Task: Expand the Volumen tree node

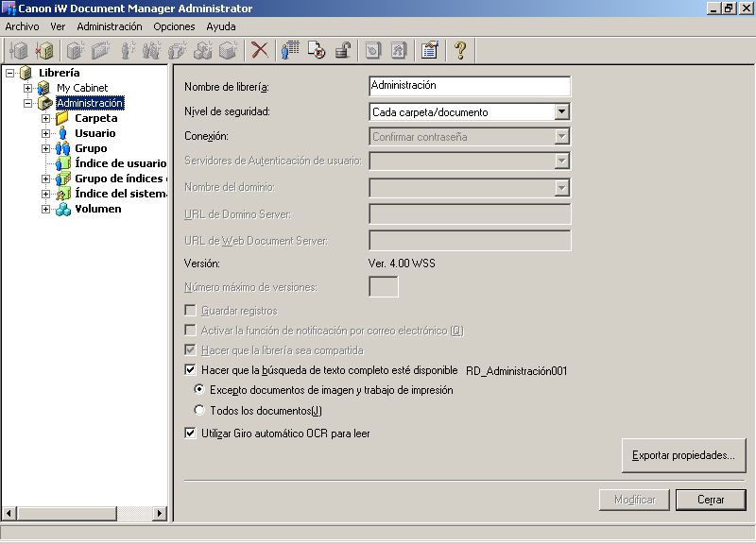Action: (45, 209)
